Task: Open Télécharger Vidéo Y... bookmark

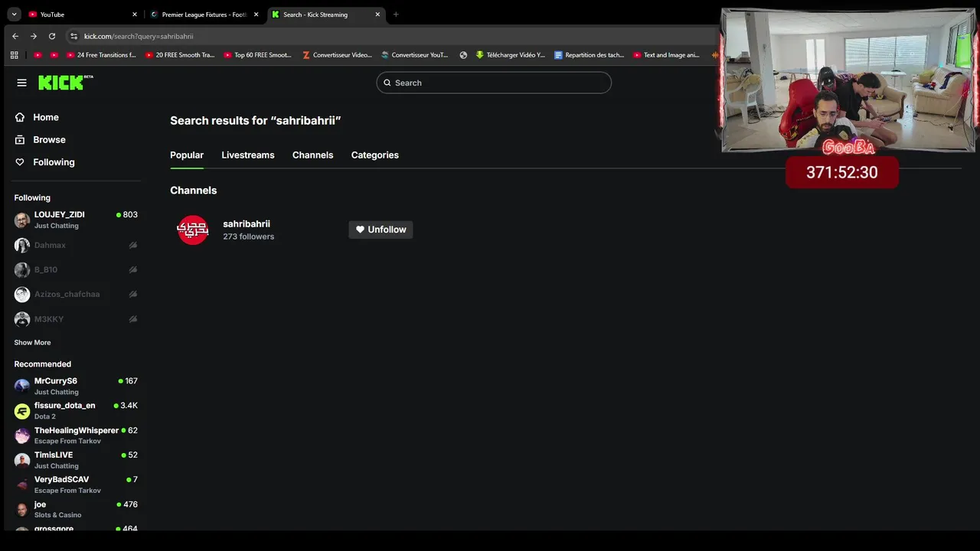Action: pyautogui.click(x=511, y=55)
